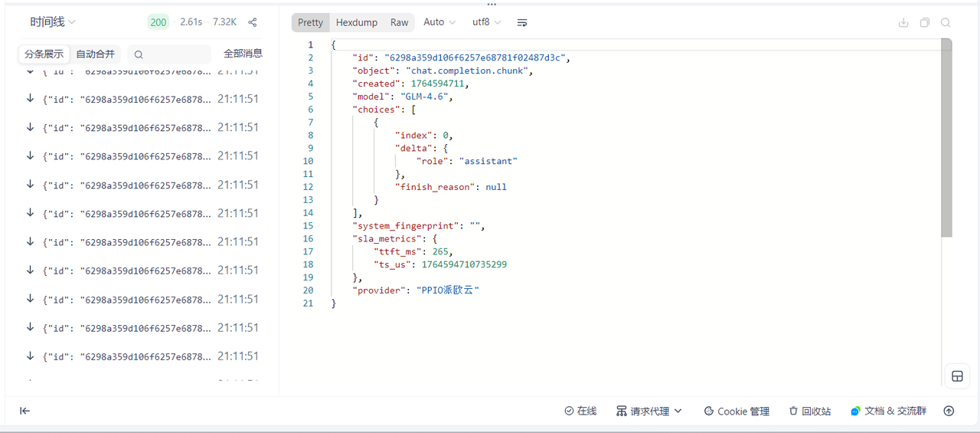
Task: Open the 时间线 dropdown
Action: [x=53, y=22]
